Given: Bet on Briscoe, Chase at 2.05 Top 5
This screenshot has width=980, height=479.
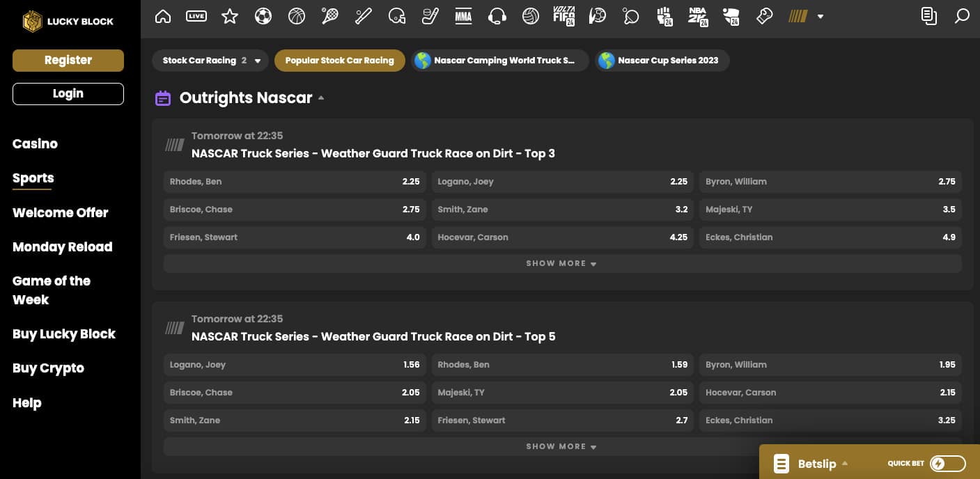Looking at the screenshot, I should coord(295,393).
